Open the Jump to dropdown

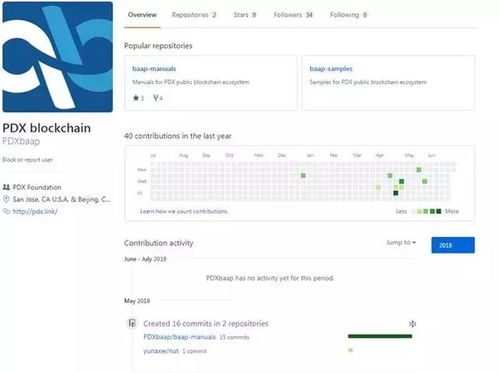[401, 242]
